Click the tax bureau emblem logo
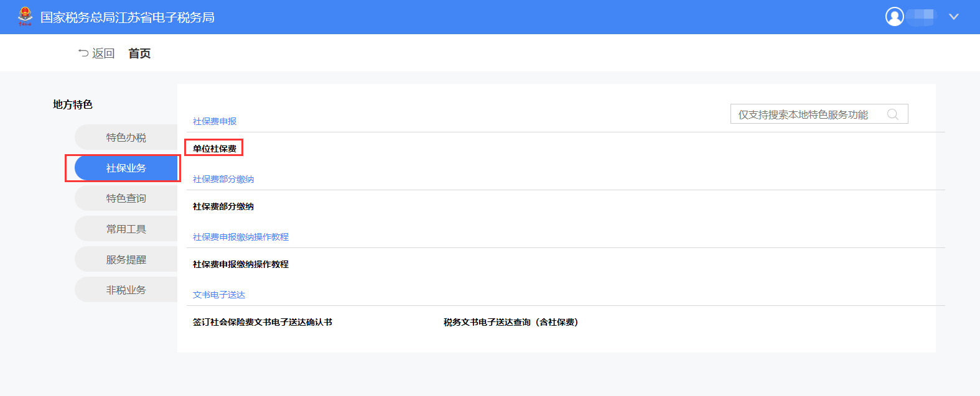Viewport: 980px width, 396px height. [x=25, y=17]
